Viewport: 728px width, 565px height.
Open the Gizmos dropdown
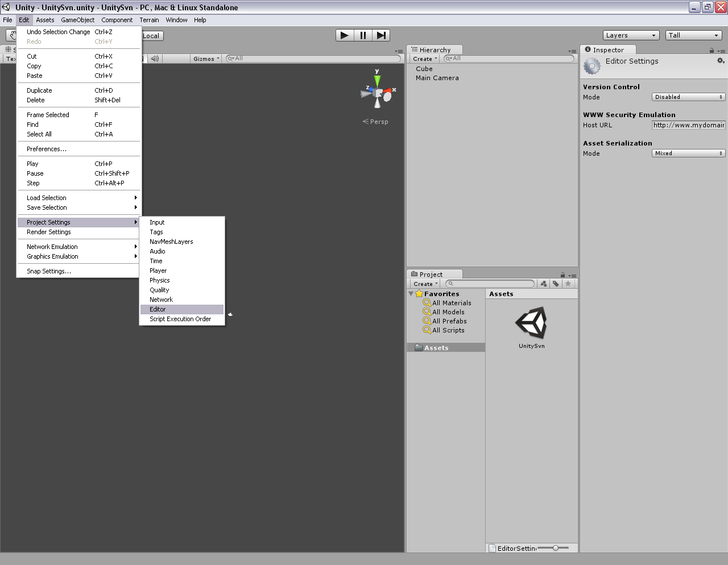(x=206, y=59)
